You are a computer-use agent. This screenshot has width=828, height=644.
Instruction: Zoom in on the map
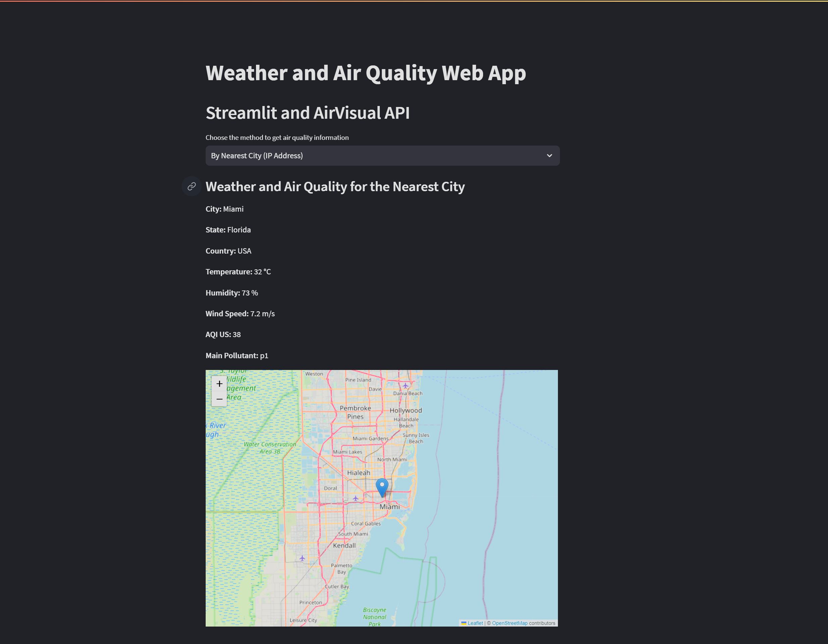(x=219, y=384)
